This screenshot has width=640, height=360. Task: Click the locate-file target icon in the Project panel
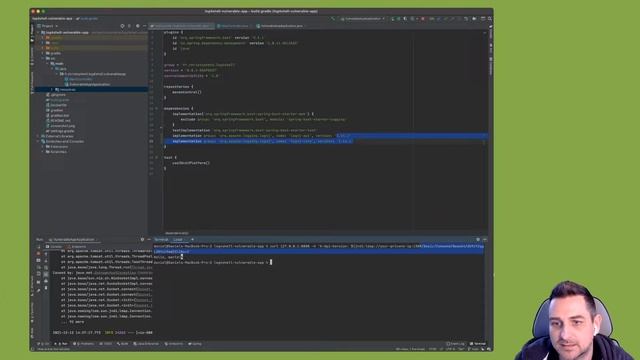122,26
